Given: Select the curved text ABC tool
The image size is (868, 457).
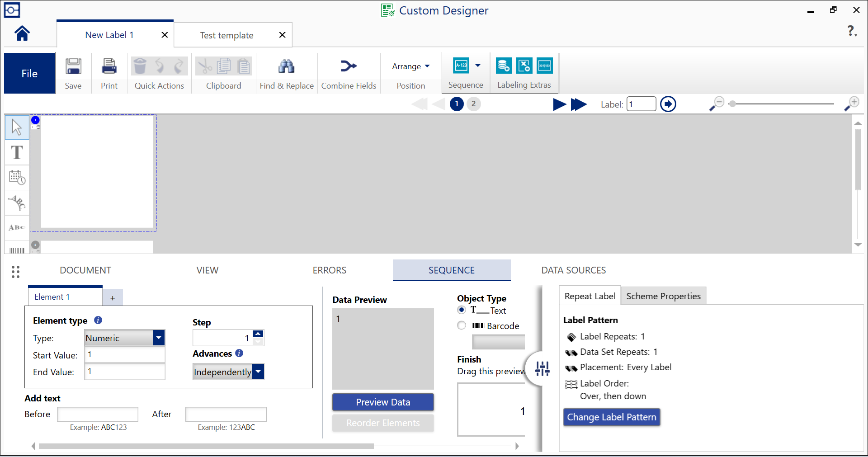Looking at the screenshot, I should [17, 202].
